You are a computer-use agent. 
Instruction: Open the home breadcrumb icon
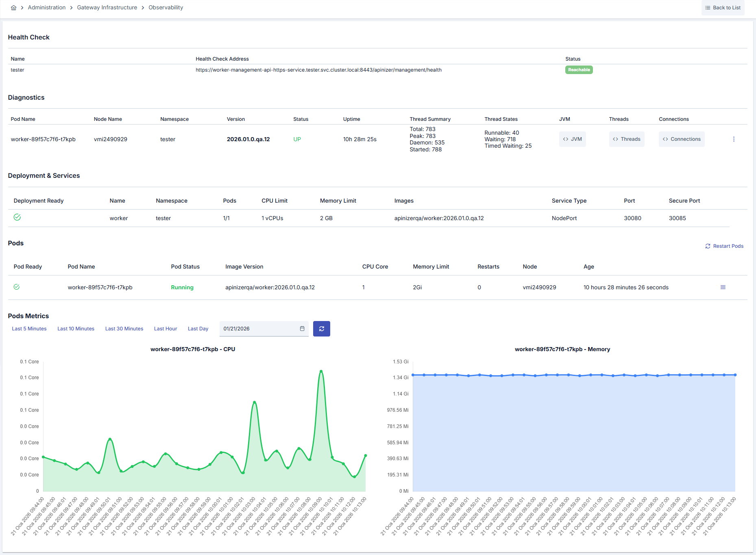(13, 8)
